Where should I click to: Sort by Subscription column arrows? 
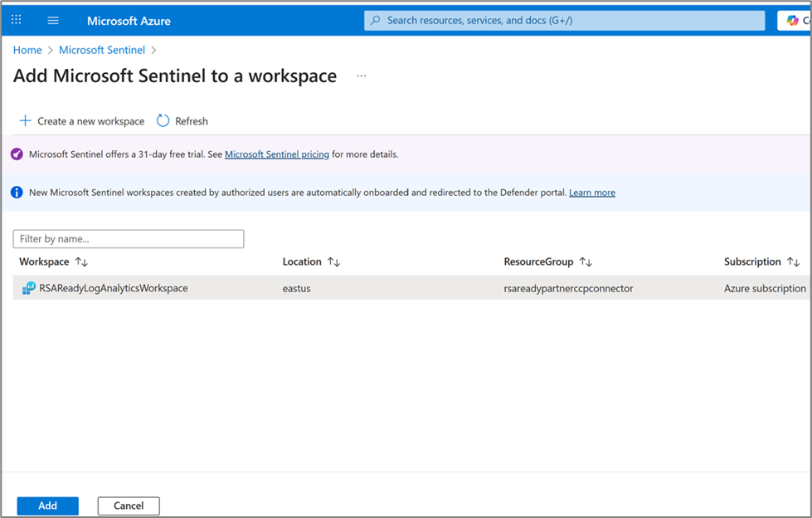[x=793, y=262]
